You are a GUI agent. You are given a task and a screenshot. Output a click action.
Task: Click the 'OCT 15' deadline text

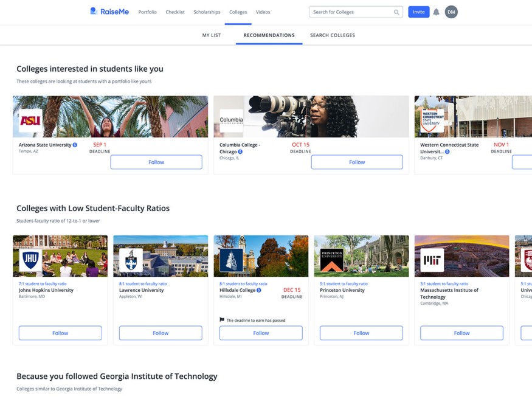click(x=300, y=145)
